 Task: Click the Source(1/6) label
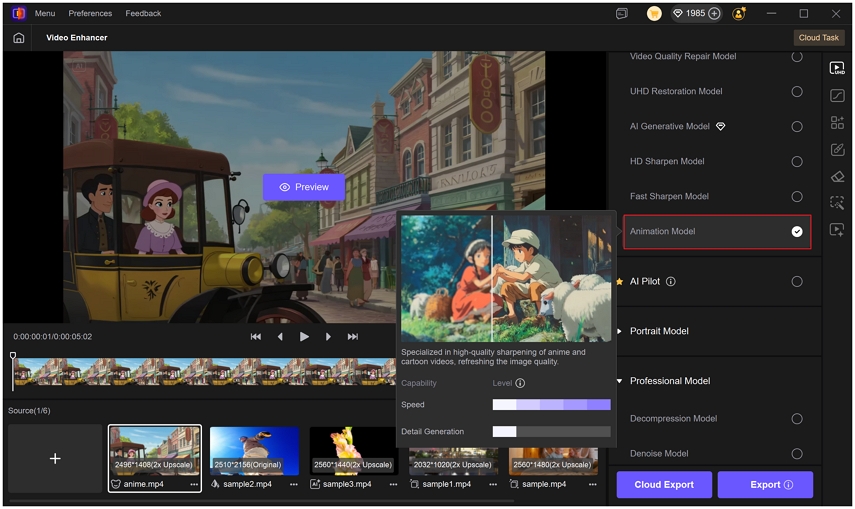coord(29,410)
